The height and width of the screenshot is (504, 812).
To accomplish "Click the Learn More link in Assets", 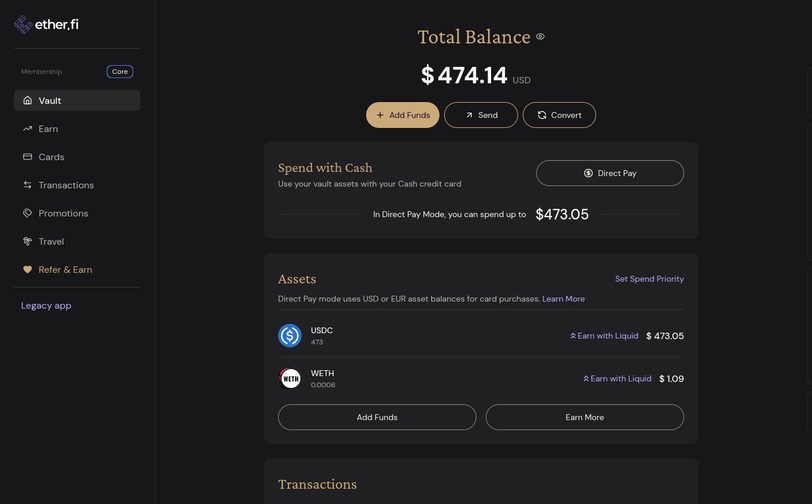I will [563, 299].
